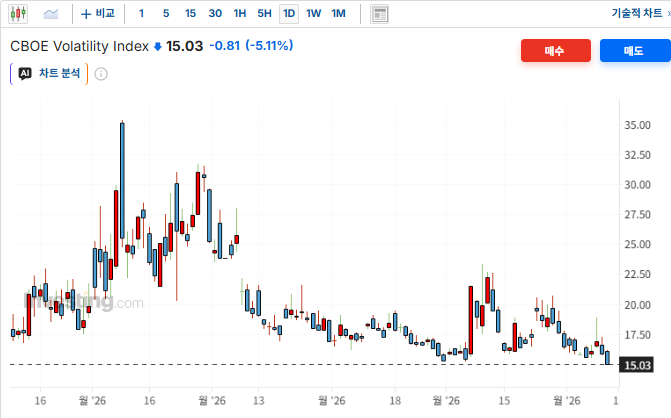Click the CBOE Volatility Index title

pos(80,46)
